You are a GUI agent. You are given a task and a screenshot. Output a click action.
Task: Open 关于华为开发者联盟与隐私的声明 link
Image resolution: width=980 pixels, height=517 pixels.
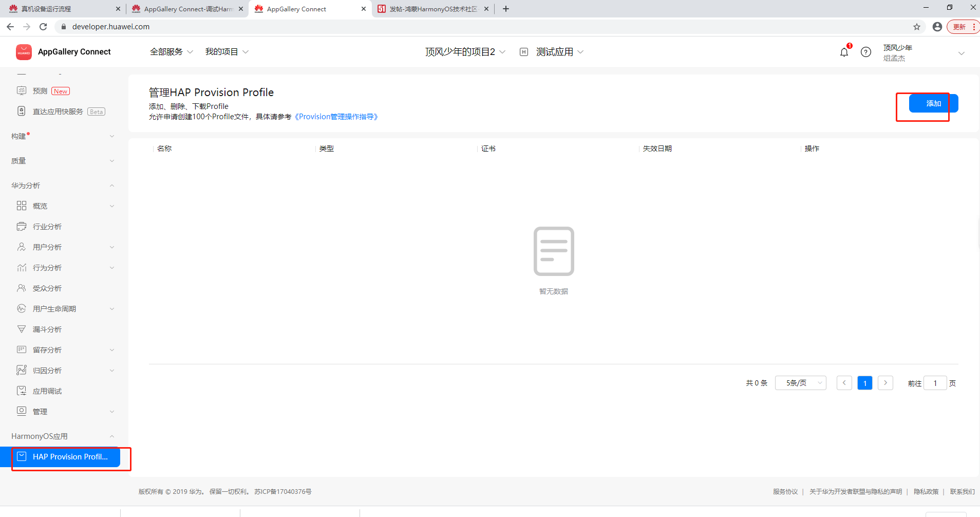tap(856, 492)
